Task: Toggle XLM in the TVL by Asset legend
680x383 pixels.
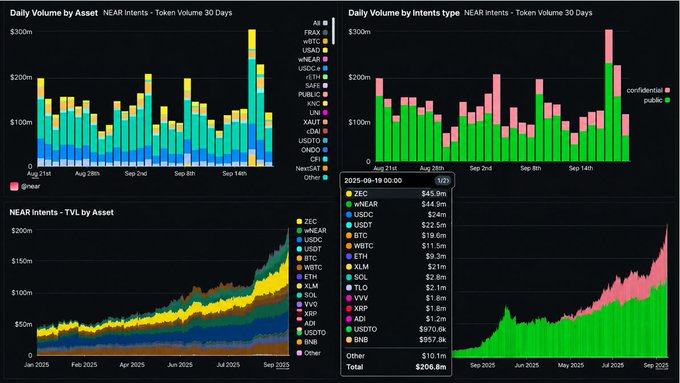Action: (307, 286)
